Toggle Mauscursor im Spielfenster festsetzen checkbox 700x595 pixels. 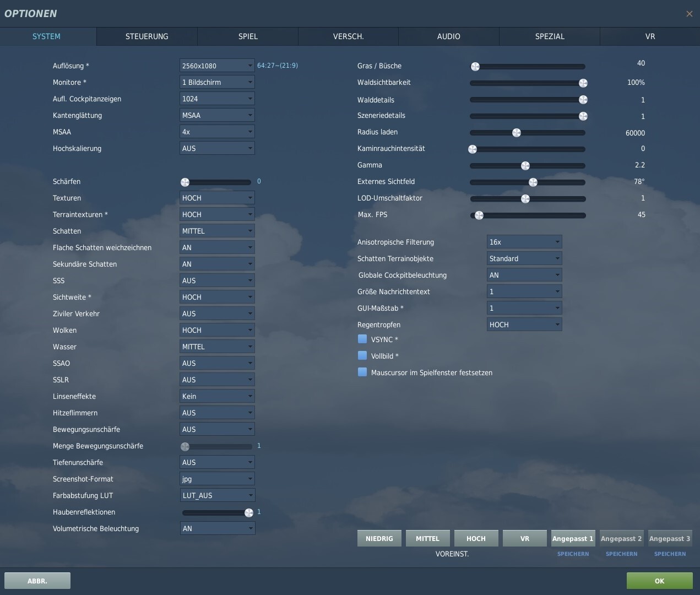[362, 372]
